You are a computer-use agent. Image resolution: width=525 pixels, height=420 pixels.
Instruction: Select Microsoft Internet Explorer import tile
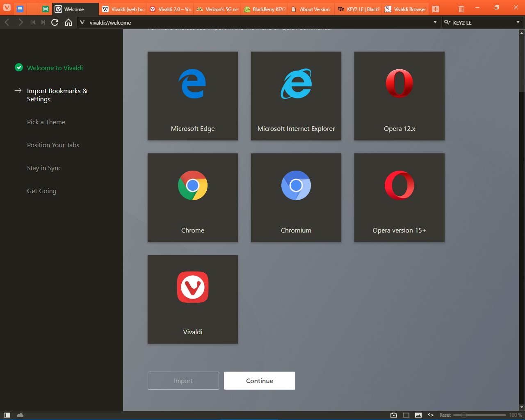(x=296, y=96)
